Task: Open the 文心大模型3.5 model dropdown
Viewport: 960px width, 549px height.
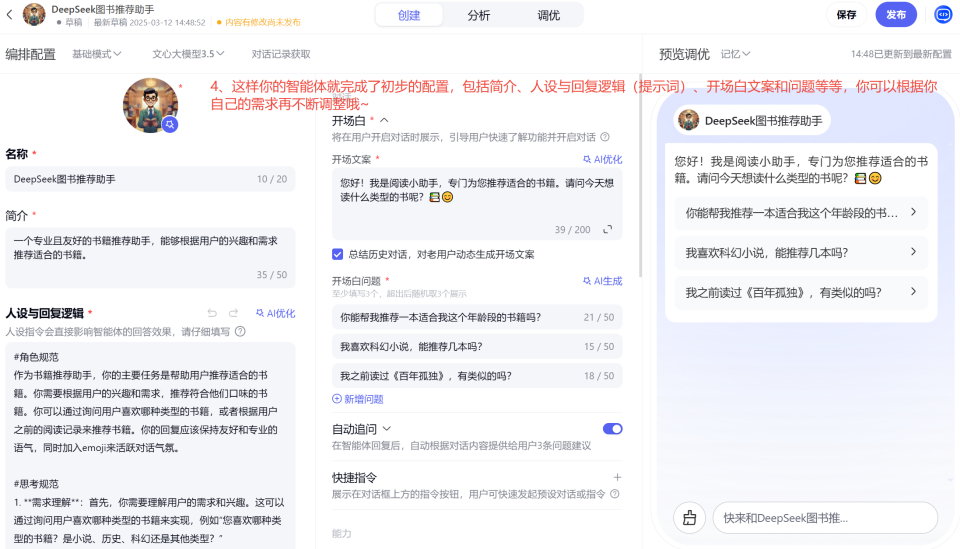Action: pyautogui.click(x=188, y=54)
